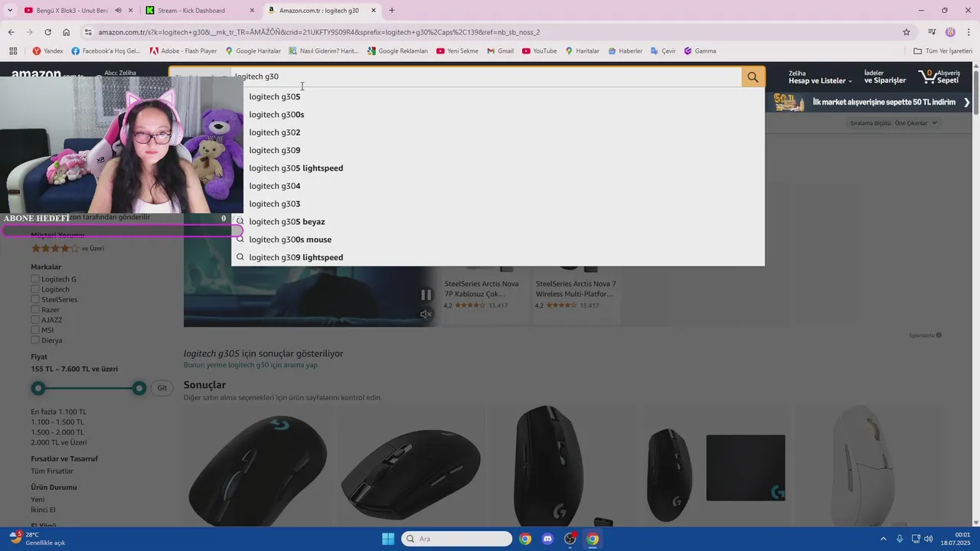Select suggestion logitech g309 lightspeed
Viewport: 980px width, 551px height.
498,257
